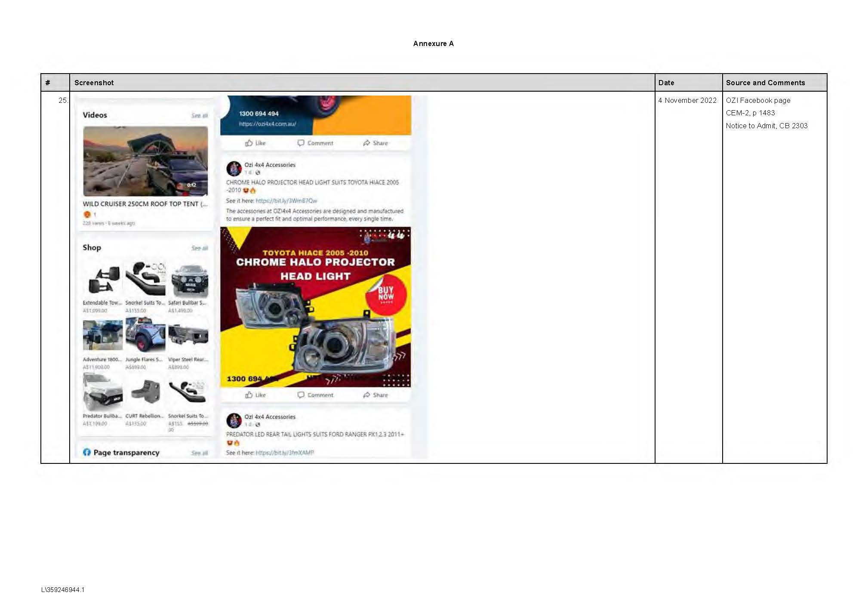Image resolution: width=868 pixels, height=614 pixels.
Task: Click the Videos section heading
Action: point(95,115)
